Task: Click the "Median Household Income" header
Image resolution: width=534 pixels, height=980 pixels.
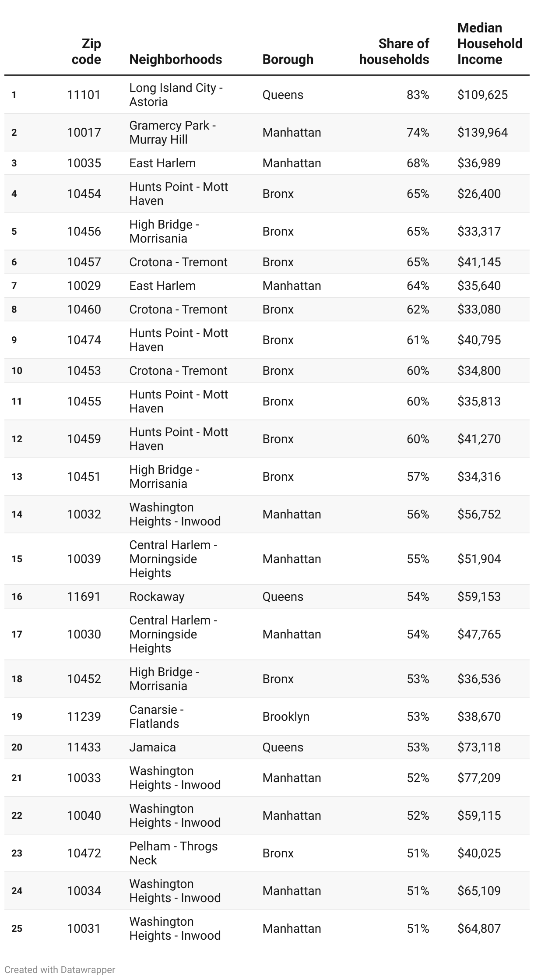Action: click(x=489, y=43)
